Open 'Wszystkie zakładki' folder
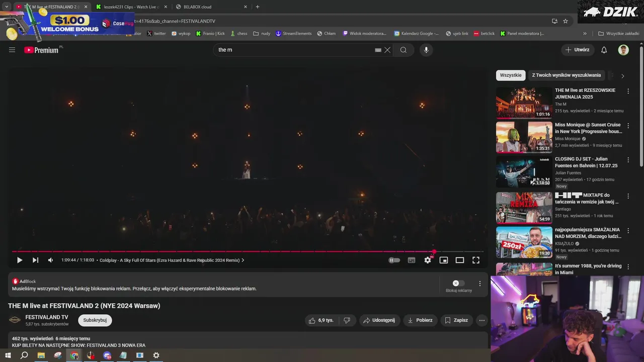The width and height of the screenshot is (644, 362). [619, 34]
